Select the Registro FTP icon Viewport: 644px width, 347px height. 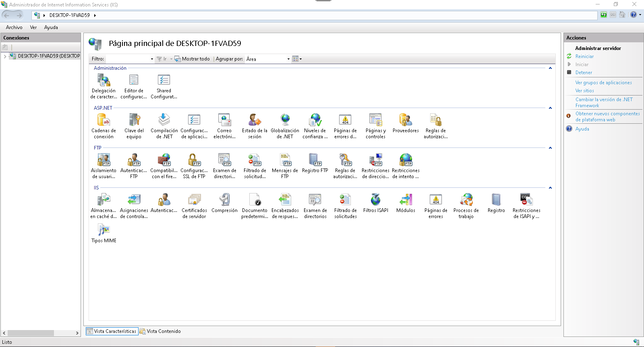click(315, 160)
